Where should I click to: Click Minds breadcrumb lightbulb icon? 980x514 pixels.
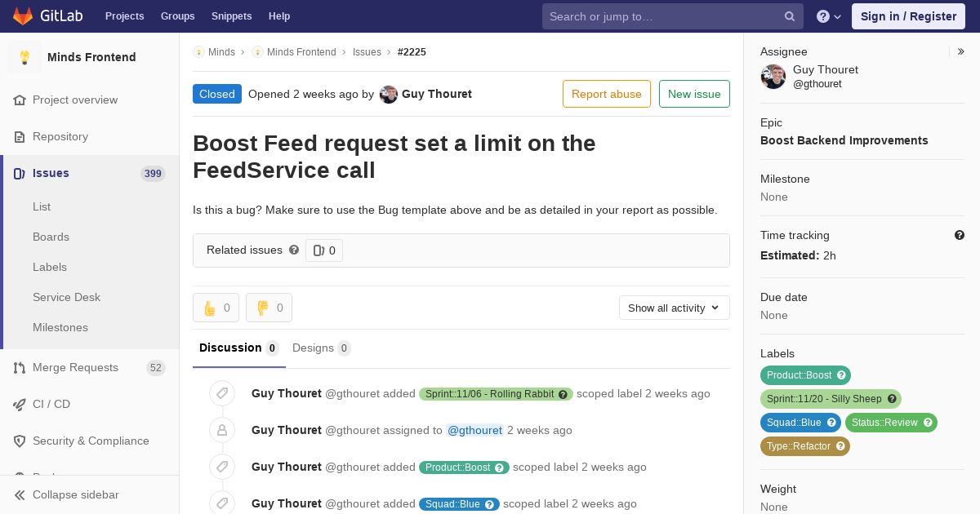[198, 51]
